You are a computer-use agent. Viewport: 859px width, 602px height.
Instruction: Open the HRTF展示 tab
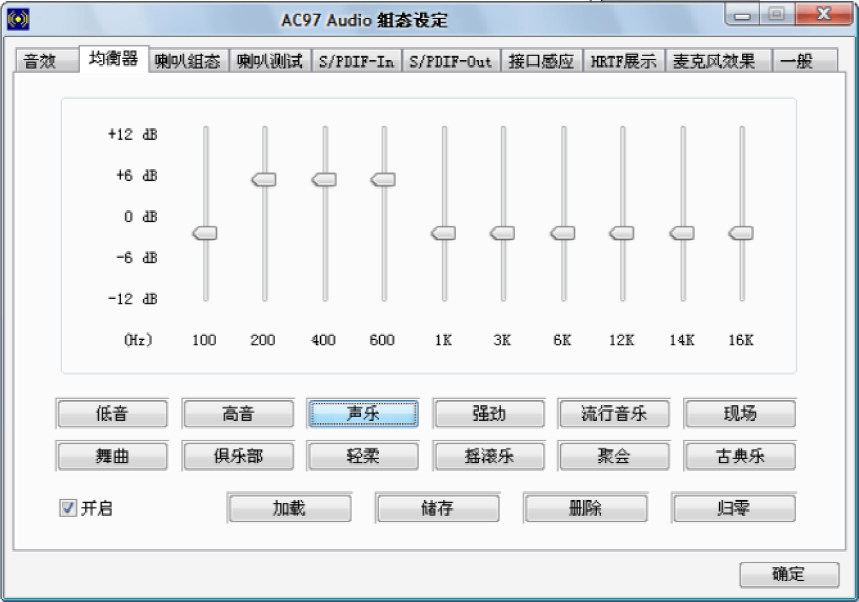[x=623, y=61]
